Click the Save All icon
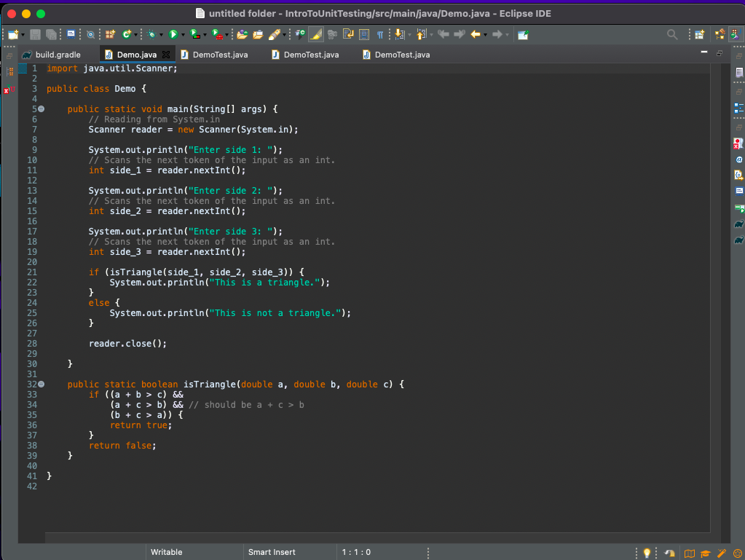Image resolution: width=745 pixels, height=560 pixels. click(x=51, y=34)
